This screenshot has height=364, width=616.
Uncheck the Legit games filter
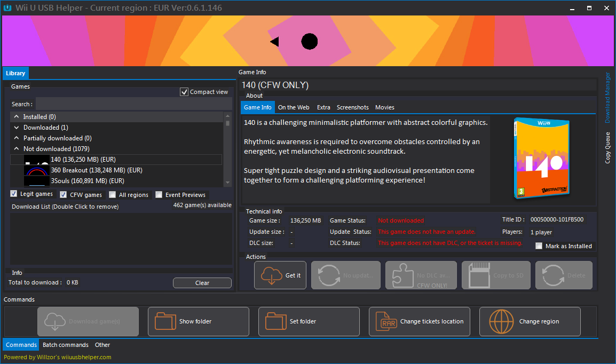14,194
